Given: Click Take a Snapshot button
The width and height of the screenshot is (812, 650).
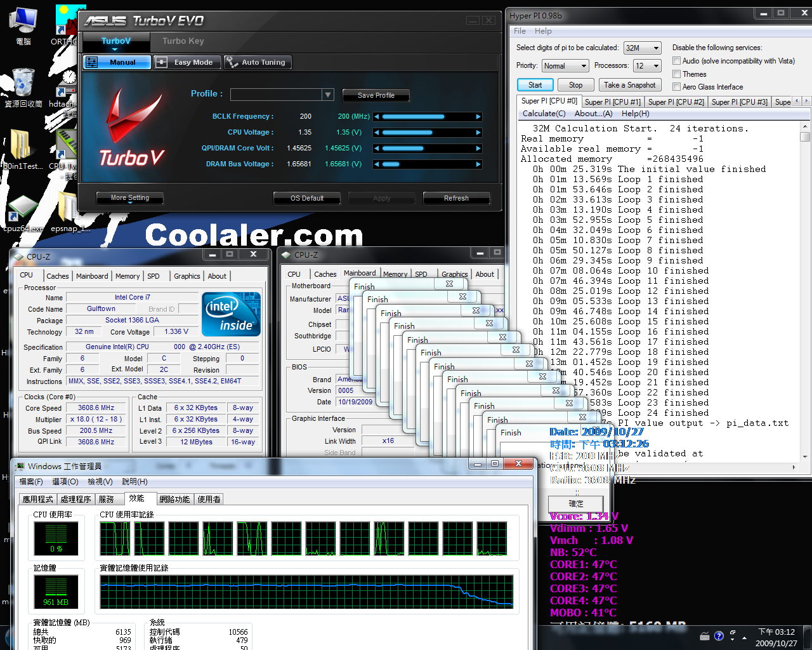Looking at the screenshot, I should tap(629, 85).
